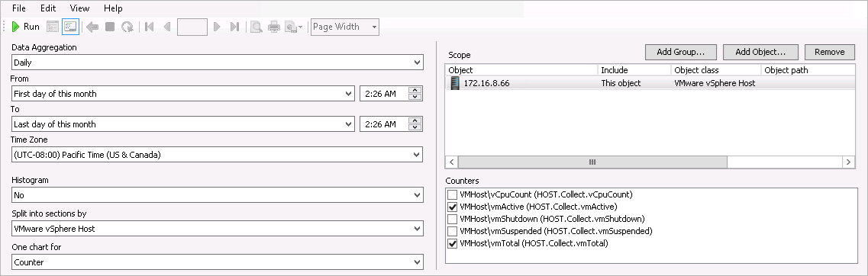Decrease the To time with down stepper

pos(415,128)
